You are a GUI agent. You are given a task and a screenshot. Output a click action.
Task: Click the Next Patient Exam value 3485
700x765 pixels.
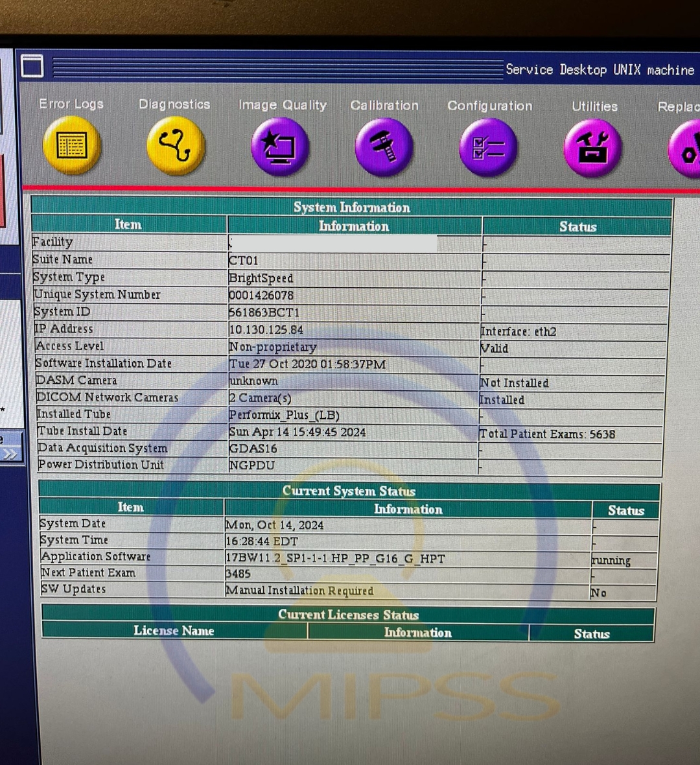[238, 574]
